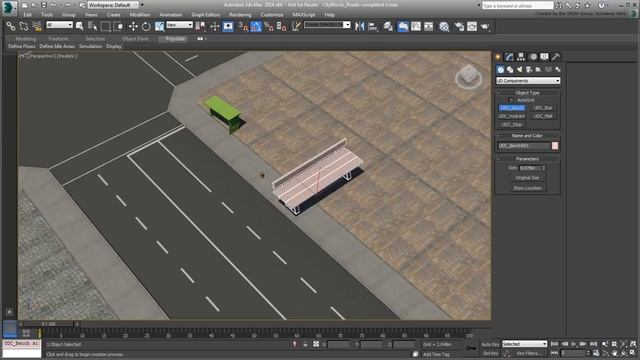Viewport: 640px width, 360px height.
Task: Open the Tools menu
Action: click(x=47, y=15)
